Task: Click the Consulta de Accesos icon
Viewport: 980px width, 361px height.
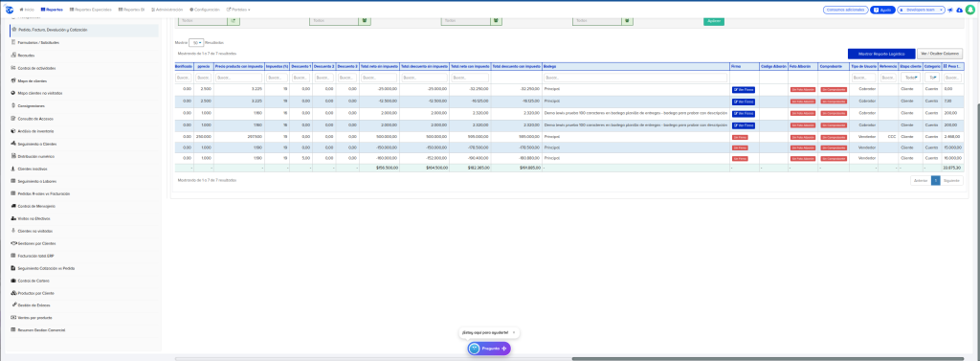Action: [x=13, y=118]
